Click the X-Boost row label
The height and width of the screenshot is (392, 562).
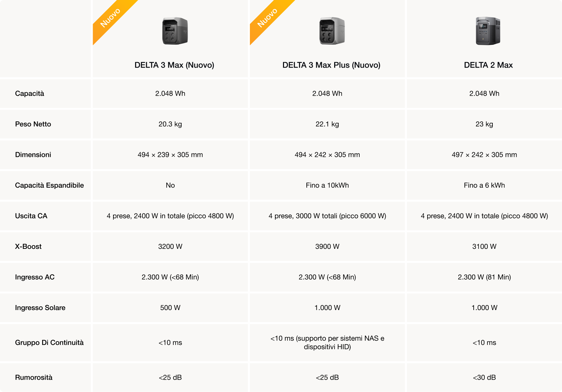tap(28, 247)
